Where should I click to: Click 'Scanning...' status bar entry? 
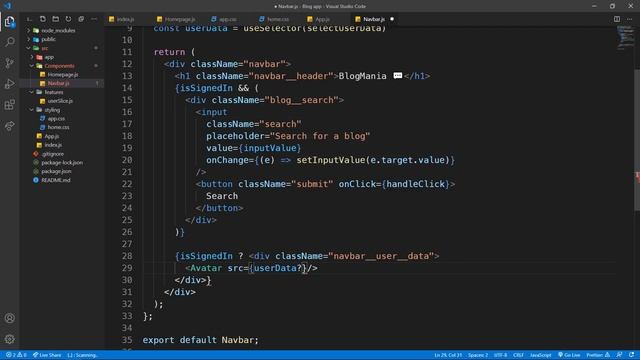82,355
